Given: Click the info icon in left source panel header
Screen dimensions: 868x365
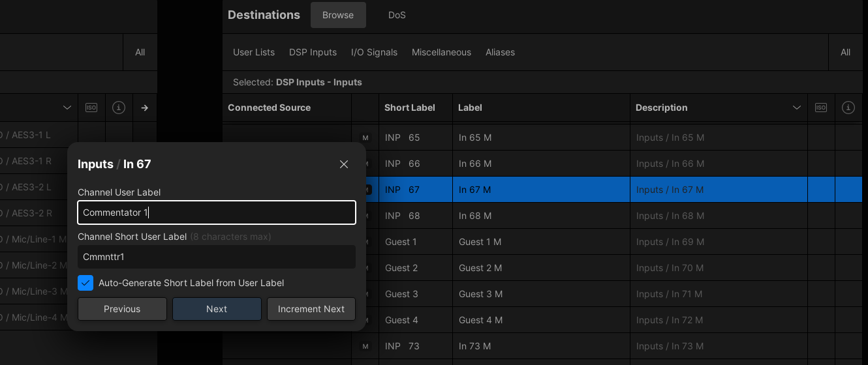Looking at the screenshot, I should 118,108.
